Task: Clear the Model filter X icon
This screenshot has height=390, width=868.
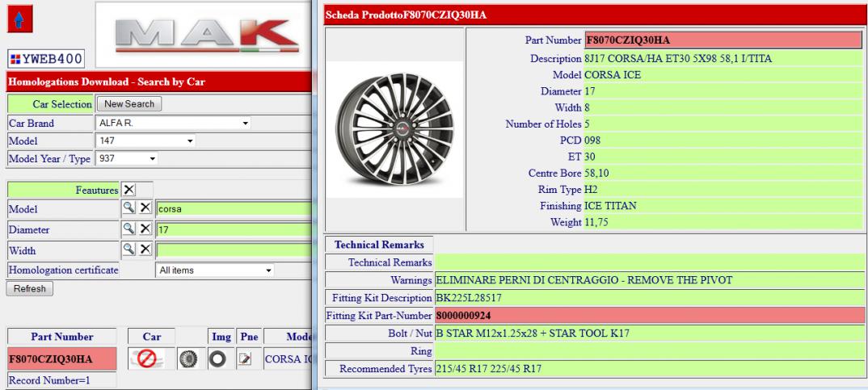Action: coord(145,208)
